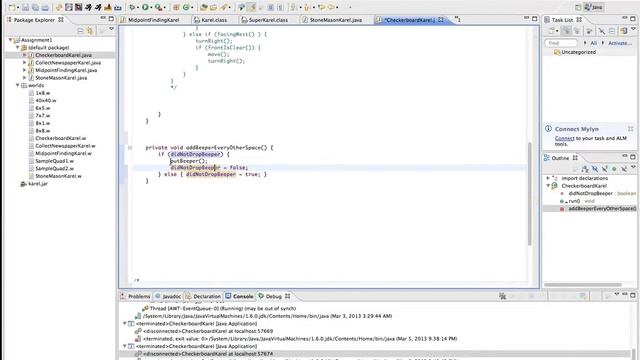The height and width of the screenshot is (360, 640).
Task: Toggle Hide Static Members in Outline view
Action: pos(604,169)
